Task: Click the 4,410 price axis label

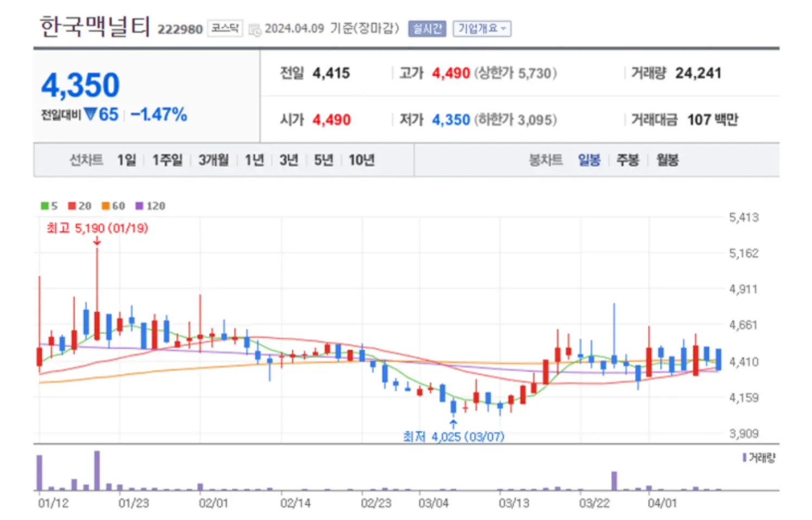Action: click(744, 362)
